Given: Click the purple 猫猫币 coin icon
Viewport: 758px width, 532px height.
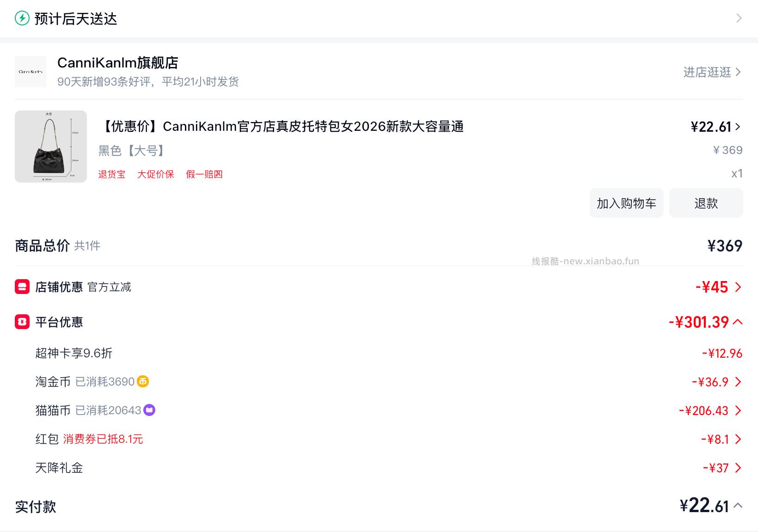Looking at the screenshot, I should click(149, 410).
